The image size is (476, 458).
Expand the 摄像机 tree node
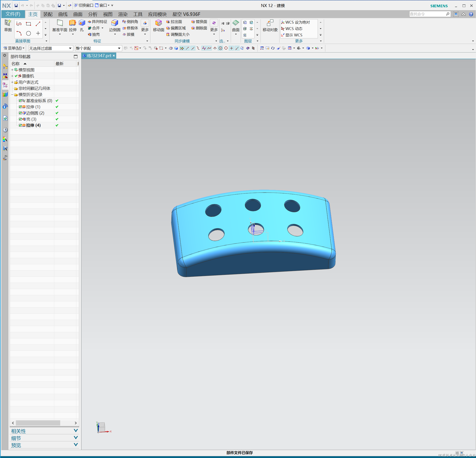point(12,76)
